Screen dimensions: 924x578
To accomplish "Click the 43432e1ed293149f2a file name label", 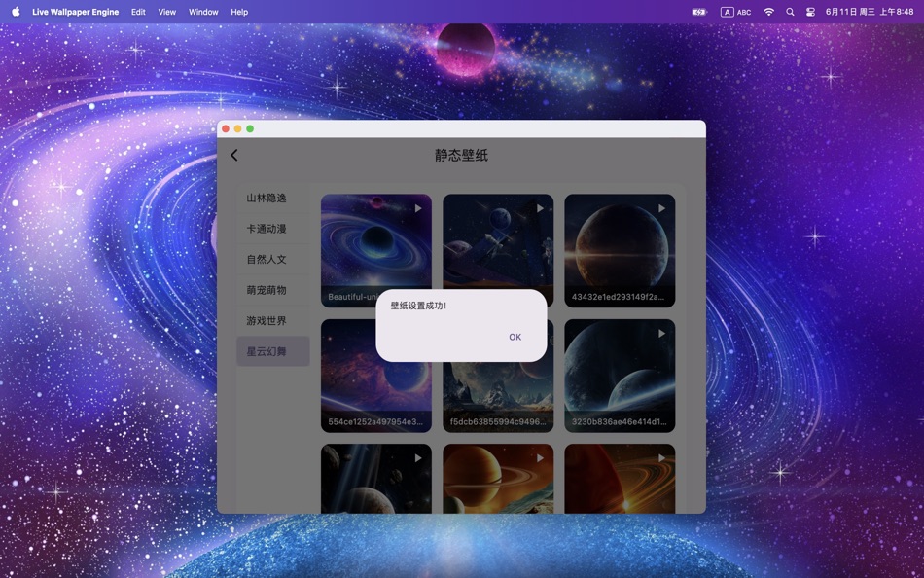I will point(619,297).
